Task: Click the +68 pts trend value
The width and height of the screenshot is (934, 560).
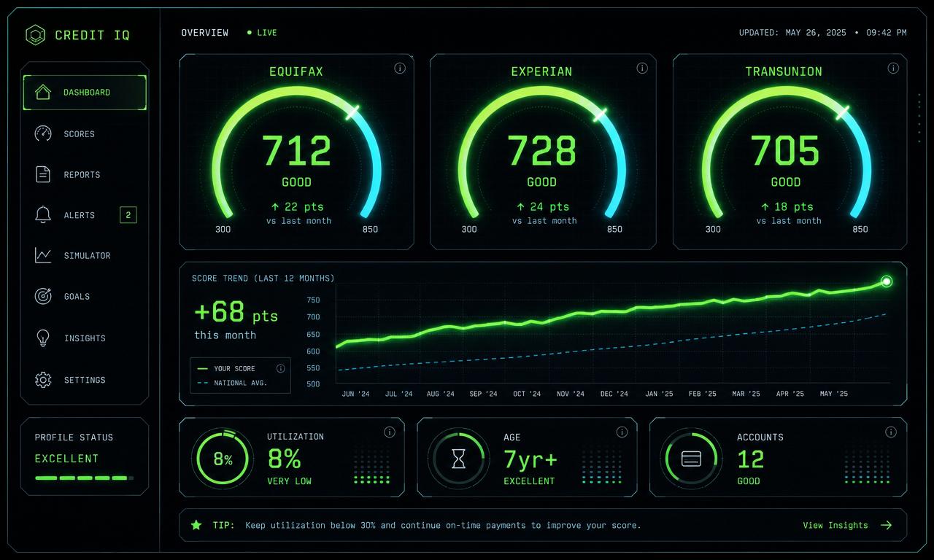Action: [236, 312]
